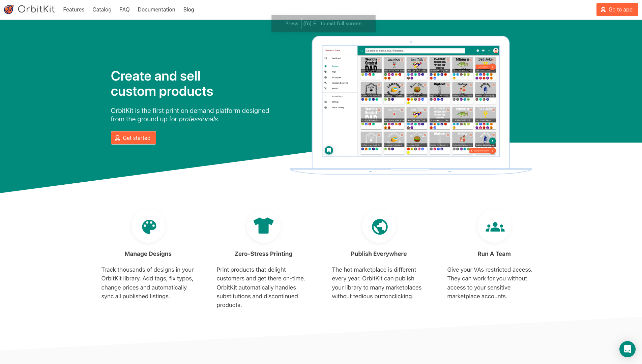Select the Zero-Stress Printing heading
This screenshot has width=642, height=364.
263,254
